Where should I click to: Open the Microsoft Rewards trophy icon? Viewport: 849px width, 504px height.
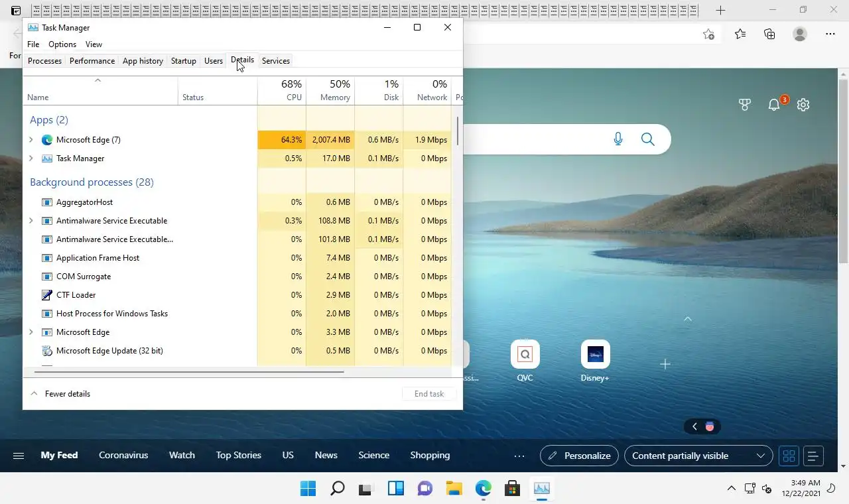pyautogui.click(x=745, y=105)
